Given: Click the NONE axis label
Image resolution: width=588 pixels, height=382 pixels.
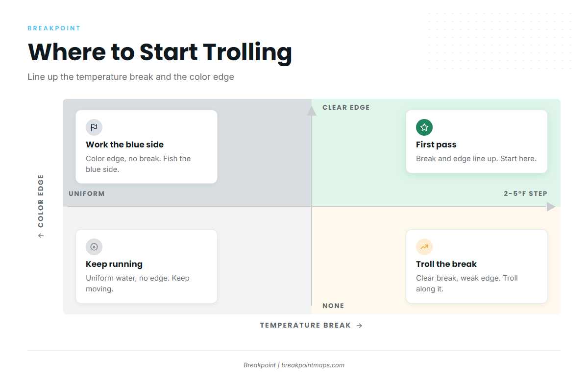Looking at the screenshot, I should point(333,306).
